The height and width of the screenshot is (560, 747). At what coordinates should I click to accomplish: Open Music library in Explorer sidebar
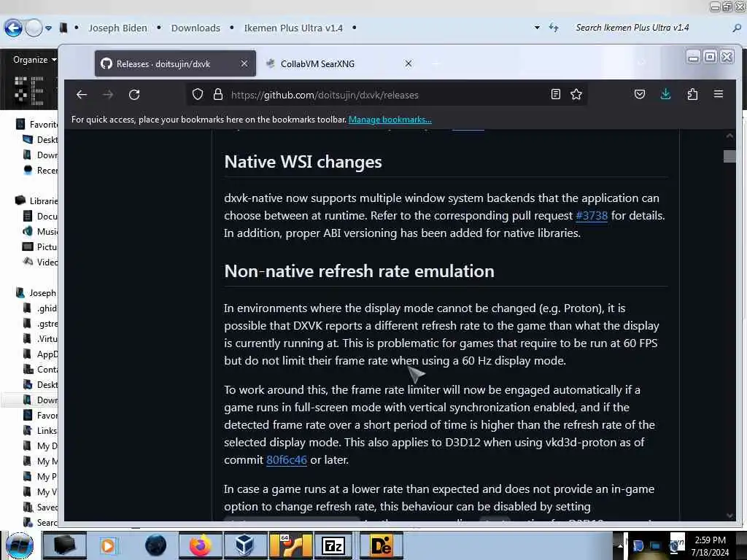pyautogui.click(x=41, y=231)
